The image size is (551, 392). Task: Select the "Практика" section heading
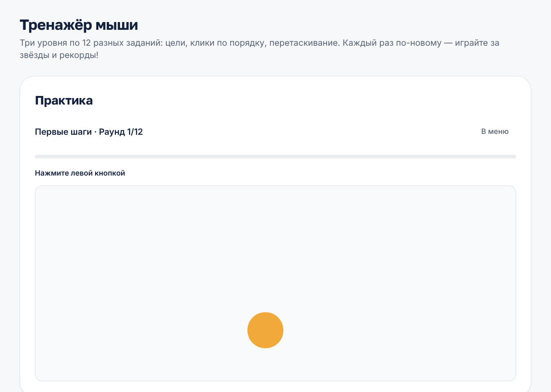pyautogui.click(x=64, y=100)
